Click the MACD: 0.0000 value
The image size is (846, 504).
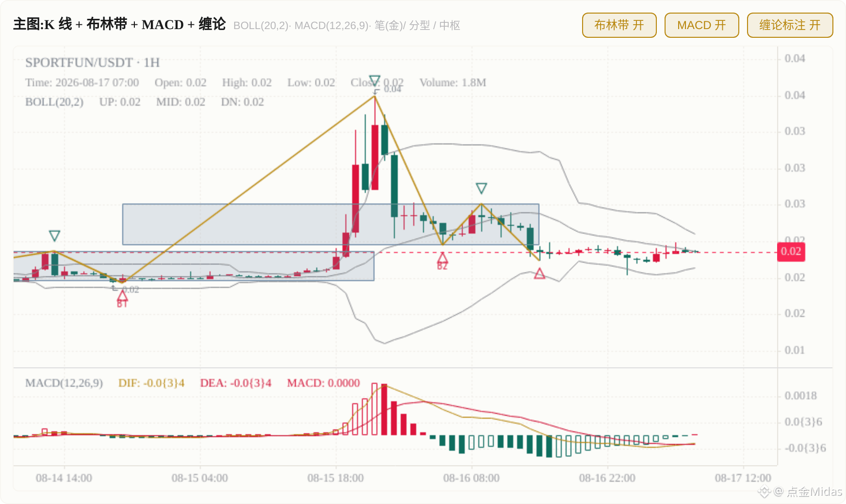pyautogui.click(x=324, y=383)
